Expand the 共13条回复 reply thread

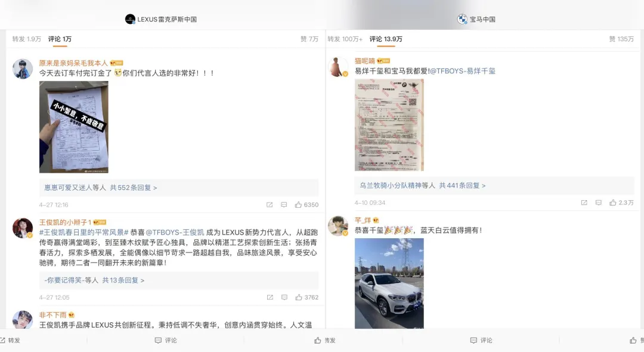coord(123,280)
